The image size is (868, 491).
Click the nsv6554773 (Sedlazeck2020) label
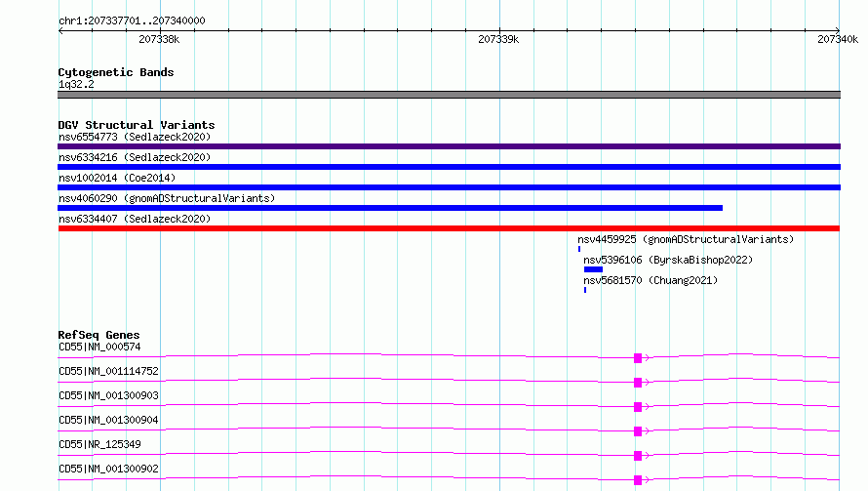click(x=135, y=137)
